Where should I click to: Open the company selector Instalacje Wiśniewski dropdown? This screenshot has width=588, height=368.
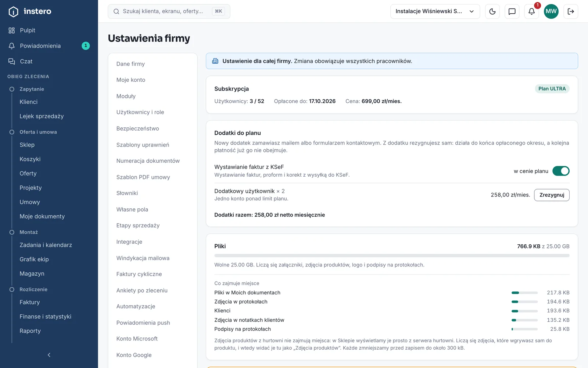point(435,11)
